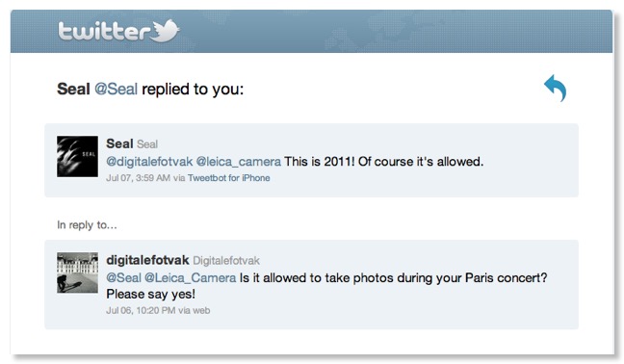Open Seal's profile avatar image

tap(77, 156)
